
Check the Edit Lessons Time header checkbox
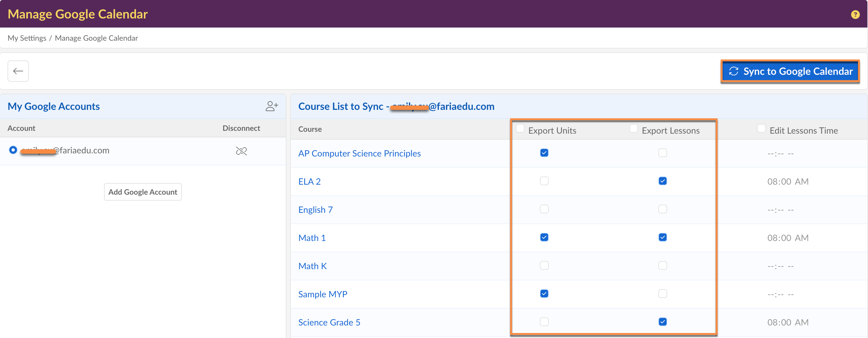(x=761, y=128)
